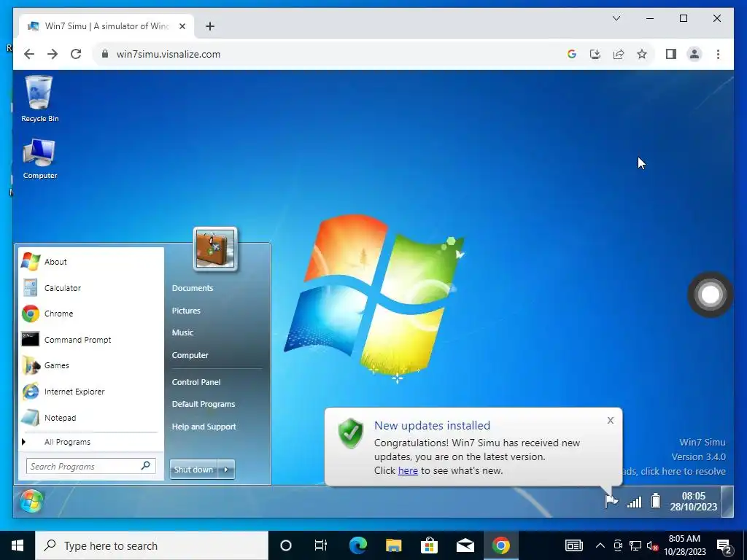Close the Win7 Simu tab
Screen dimensions: 747x560
(182, 26)
